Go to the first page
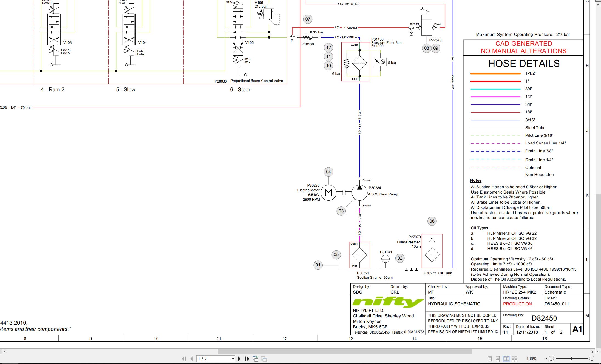Image resolution: width=601 pixels, height=364 pixels. [x=184, y=359]
